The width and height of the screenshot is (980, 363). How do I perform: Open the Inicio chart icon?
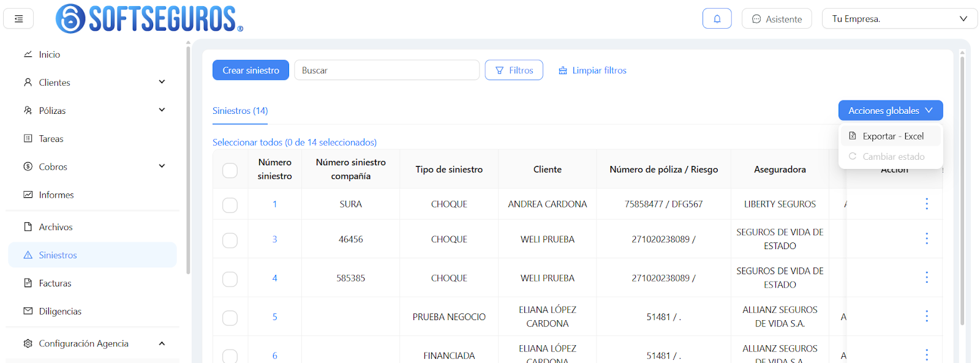[x=28, y=54]
